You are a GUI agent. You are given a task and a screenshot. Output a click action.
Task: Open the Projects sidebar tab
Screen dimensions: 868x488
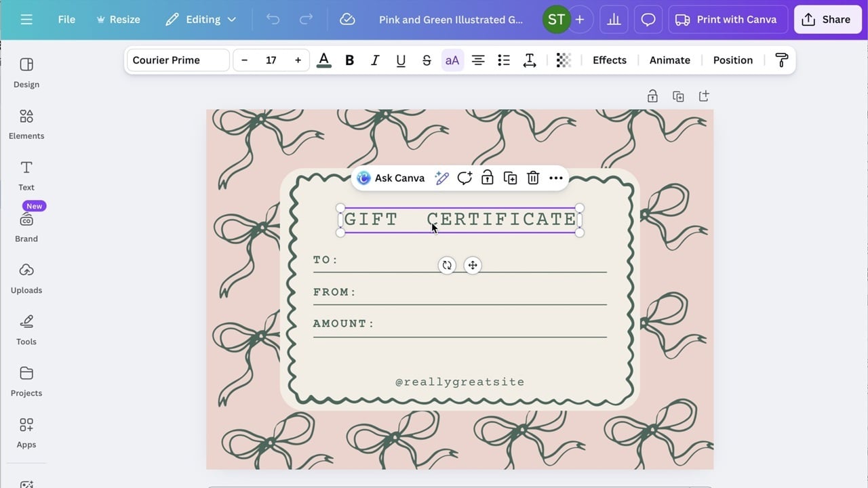[x=26, y=382]
